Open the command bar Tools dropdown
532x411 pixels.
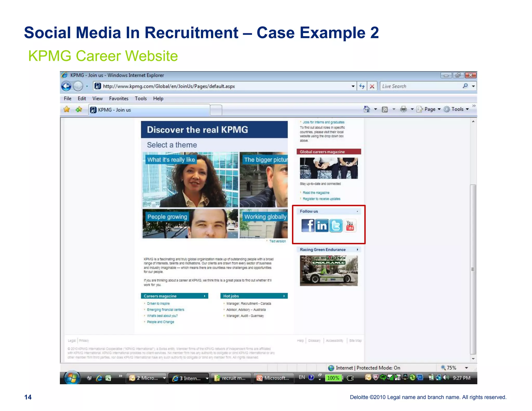(456, 109)
